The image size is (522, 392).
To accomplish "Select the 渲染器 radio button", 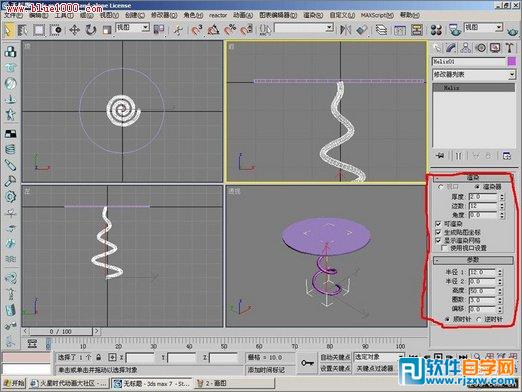I will pos(478,187).
